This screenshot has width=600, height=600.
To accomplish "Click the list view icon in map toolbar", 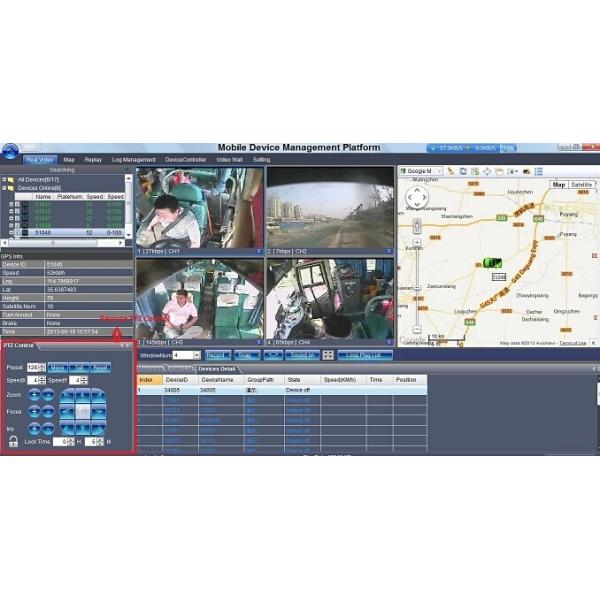I will click(x=539, y=171).
